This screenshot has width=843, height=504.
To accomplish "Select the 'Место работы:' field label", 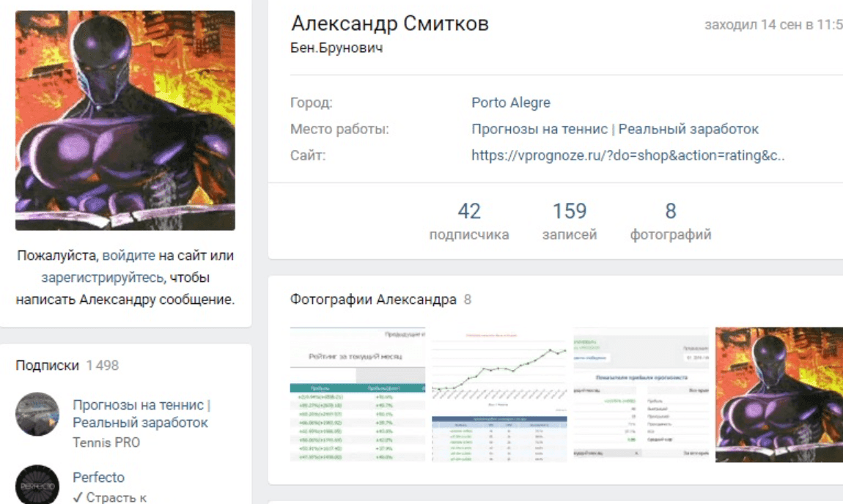I will [x=339, y=129].
